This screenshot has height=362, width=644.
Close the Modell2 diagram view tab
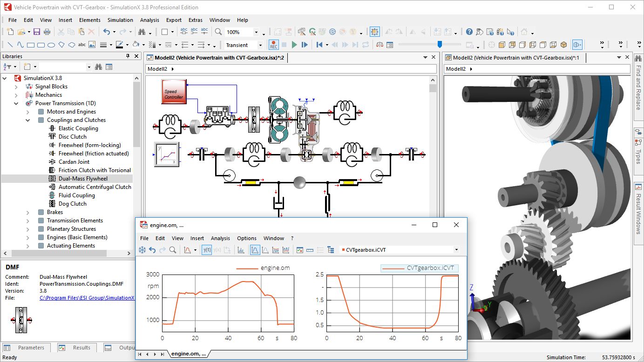coord(433,57)
